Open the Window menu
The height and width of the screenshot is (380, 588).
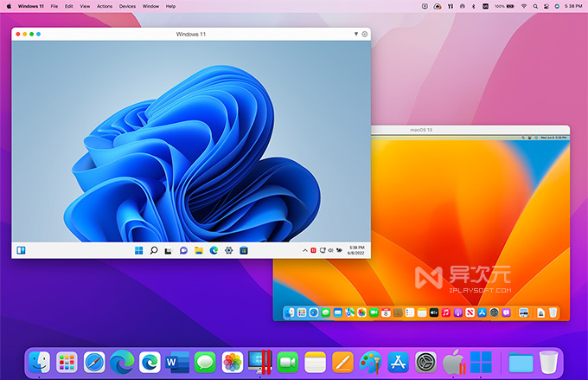150,6
